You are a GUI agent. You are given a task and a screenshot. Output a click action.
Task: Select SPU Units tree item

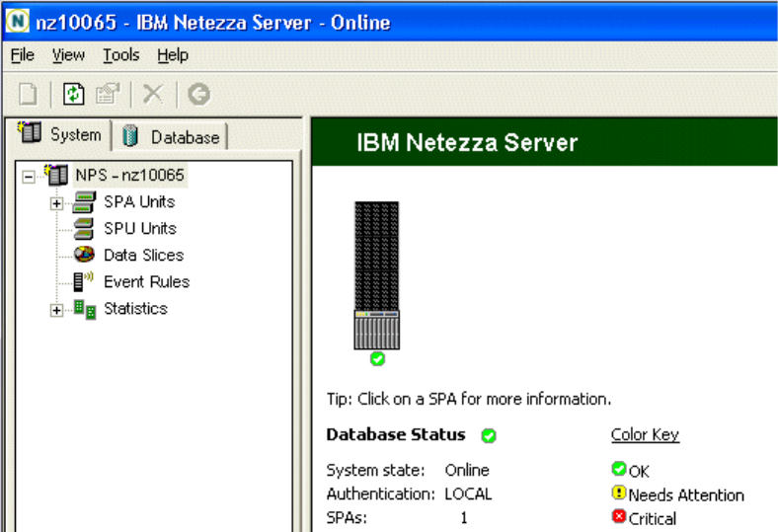coord(140,229)
